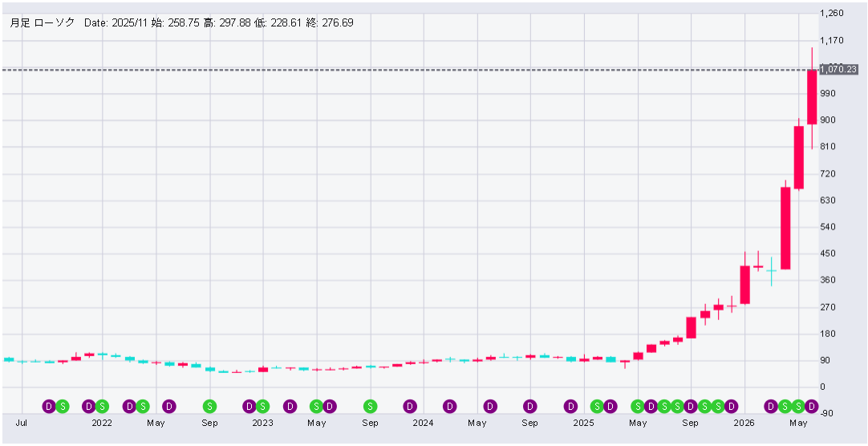
Task: Click the final D marker at June 2026
Action: (812, 407)
